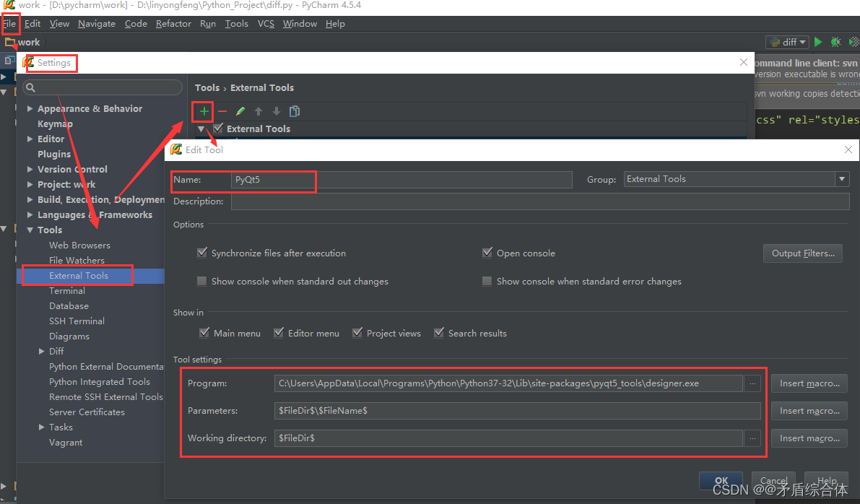This screenshot has width=860, height=504.
Task: Select Web Browsers under Tools
Action: point(79,246)
